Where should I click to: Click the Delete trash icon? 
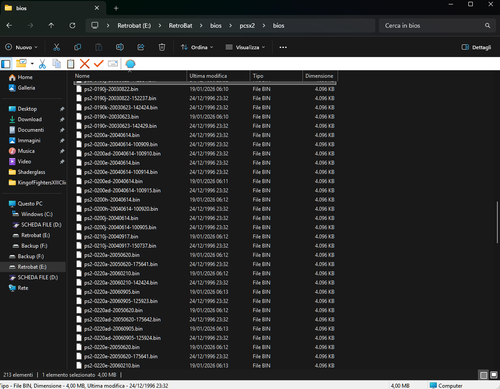pyautogui.click(x=162, y=47)
